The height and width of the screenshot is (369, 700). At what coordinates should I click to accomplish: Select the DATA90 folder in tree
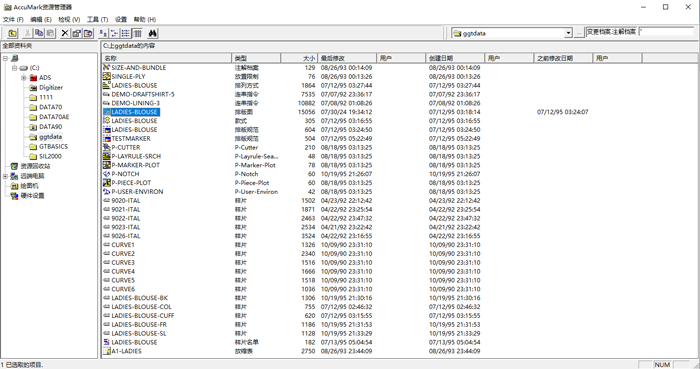pyautogui.click(x=50, y=127)
